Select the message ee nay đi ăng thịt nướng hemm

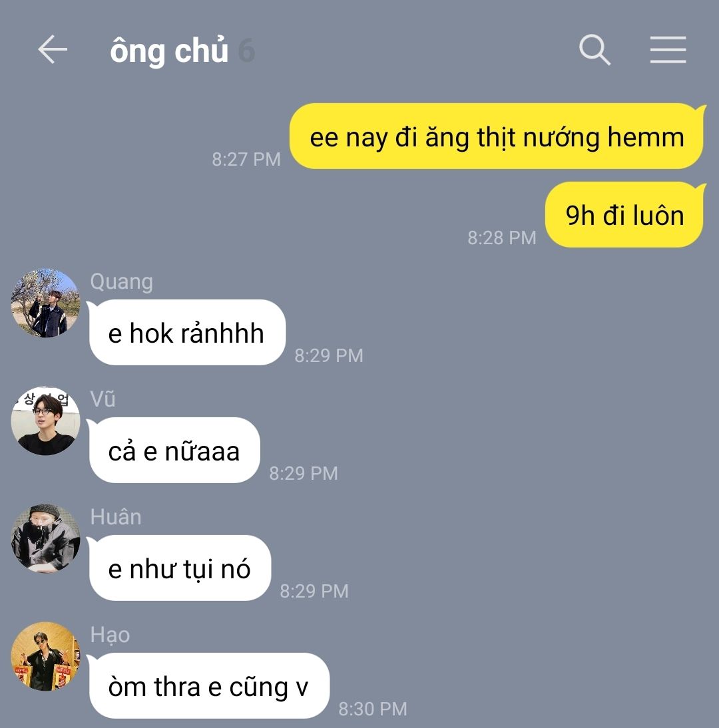click(497, 136)
